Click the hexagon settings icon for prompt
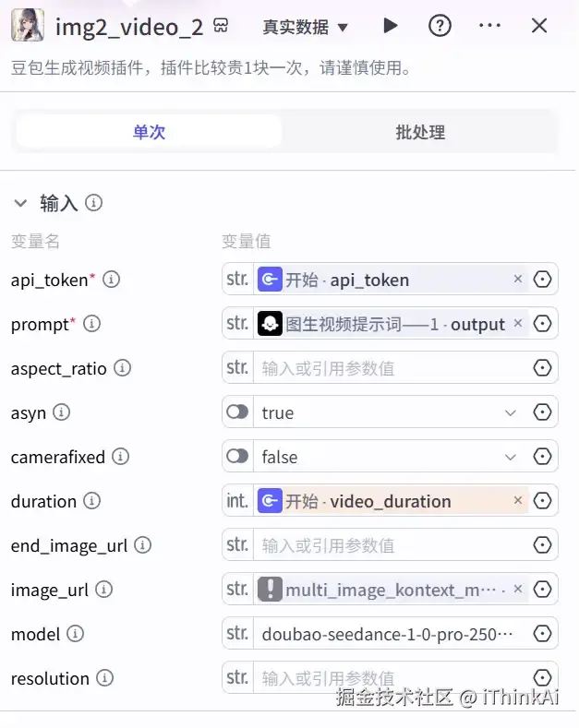The width and height of the screenshot is (579, 728). pos(543,323)
